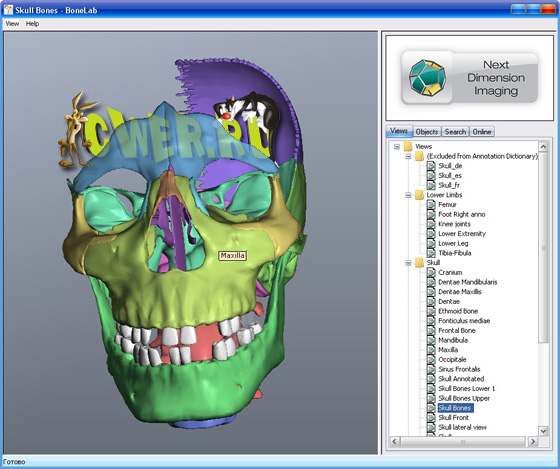The width and height of the screenshot is (560, 469).
Task: Collapse the Excluded from Annotation Dictionary node
Action: pos(408,156)
